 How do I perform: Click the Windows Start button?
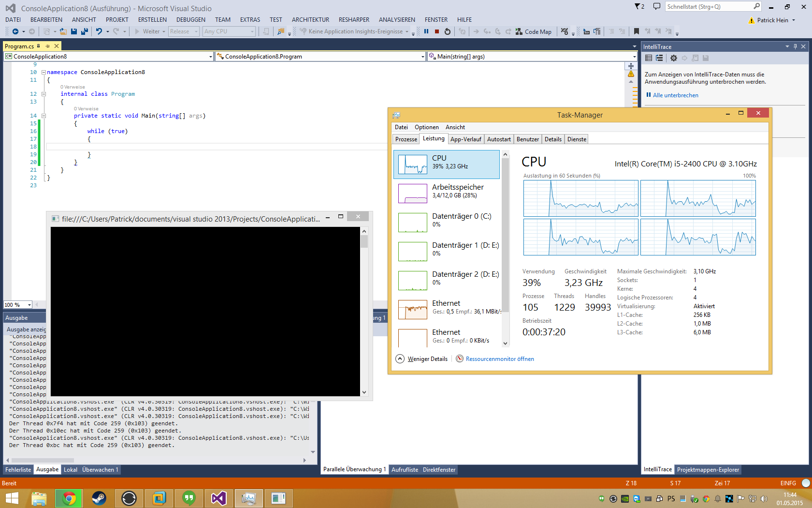coord(12,498)
